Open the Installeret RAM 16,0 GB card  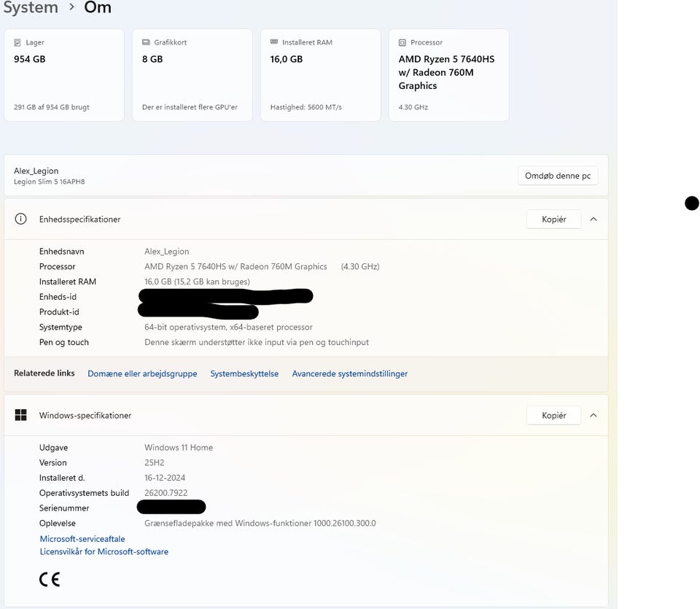(321, 75)
